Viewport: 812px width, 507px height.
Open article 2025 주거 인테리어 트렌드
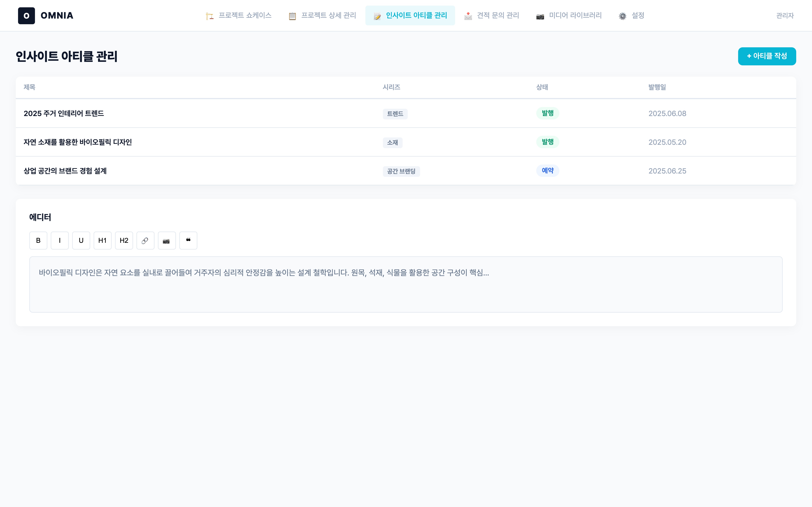click(64, 113)
